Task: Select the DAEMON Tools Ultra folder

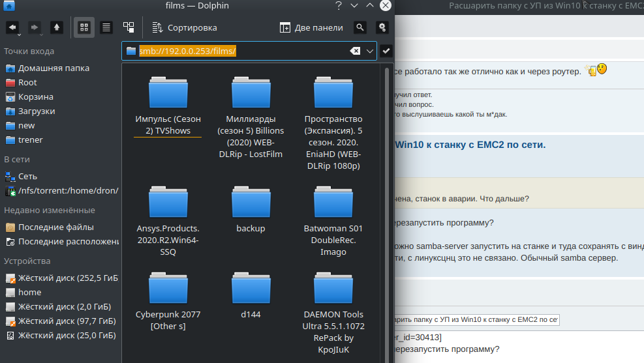Action: pyautogui.click(x=333, y=313)
